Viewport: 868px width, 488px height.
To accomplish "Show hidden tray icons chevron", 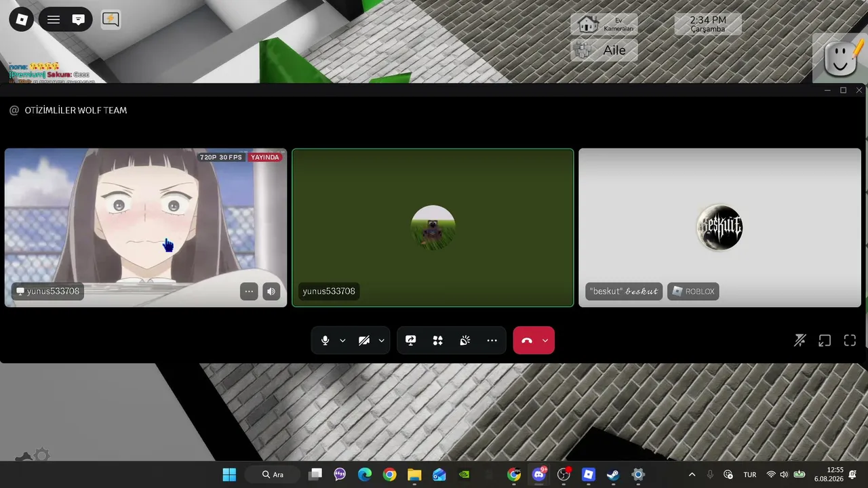I will tap(692, 474).
